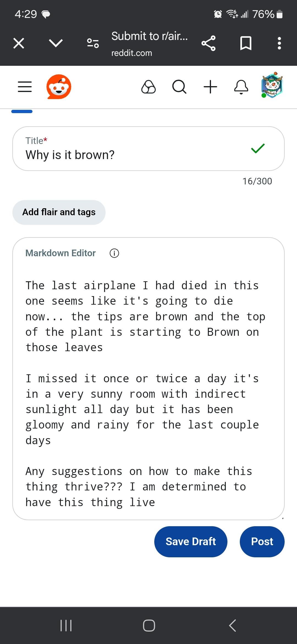Open Reddit search
This screenshot has height=644, width=297.
[x=179, y=87]
